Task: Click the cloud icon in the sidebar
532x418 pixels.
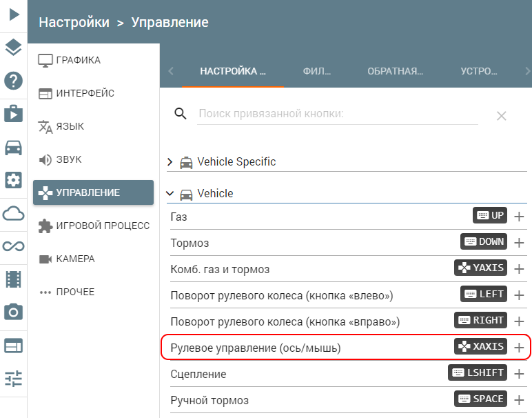Action: point(13,213)
